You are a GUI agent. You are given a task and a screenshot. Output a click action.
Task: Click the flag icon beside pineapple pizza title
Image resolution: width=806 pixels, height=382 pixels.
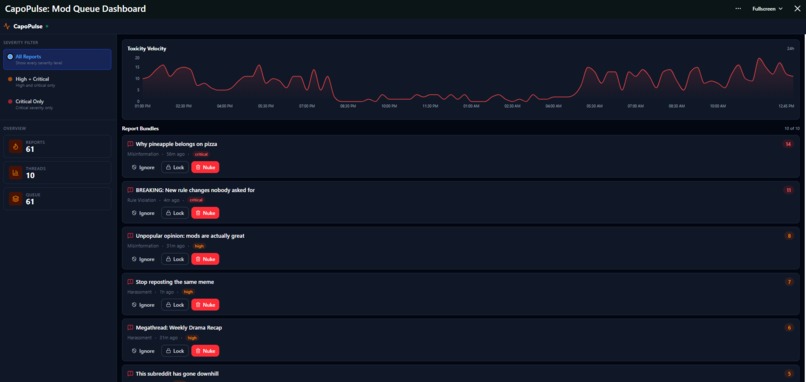point(130,144)
